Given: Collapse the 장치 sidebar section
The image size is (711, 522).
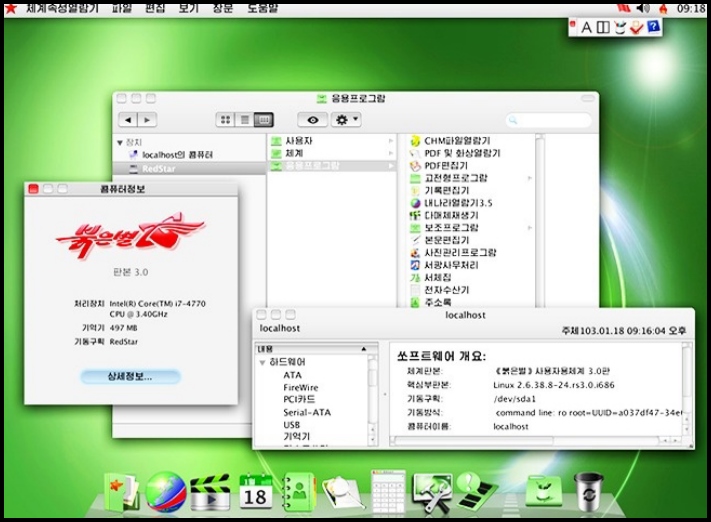Looking at the screenshot, I should pyautogui.click(x=120, y=143).
